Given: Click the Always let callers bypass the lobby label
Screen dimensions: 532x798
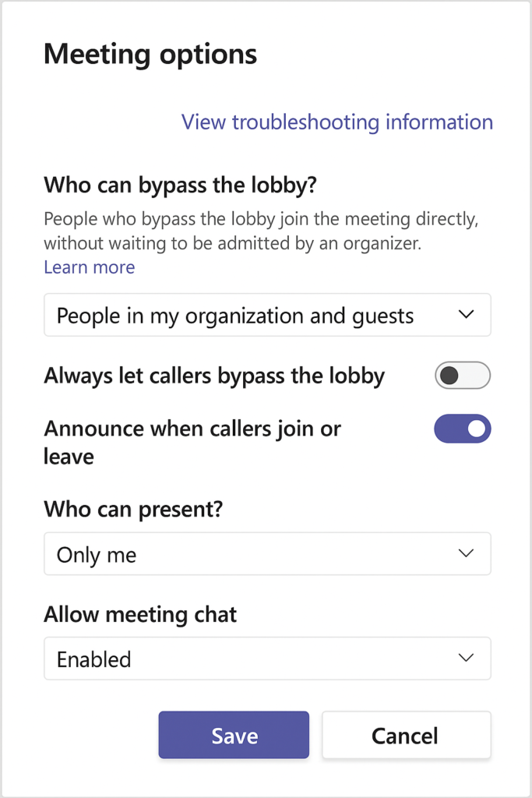Looking at the screenshot, I should pos(215,376).
